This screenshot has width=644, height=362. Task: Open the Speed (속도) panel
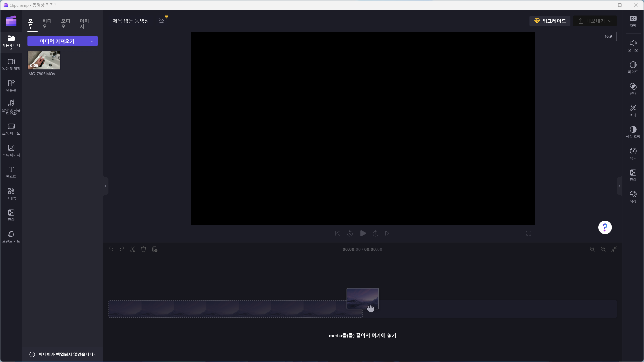633,153
